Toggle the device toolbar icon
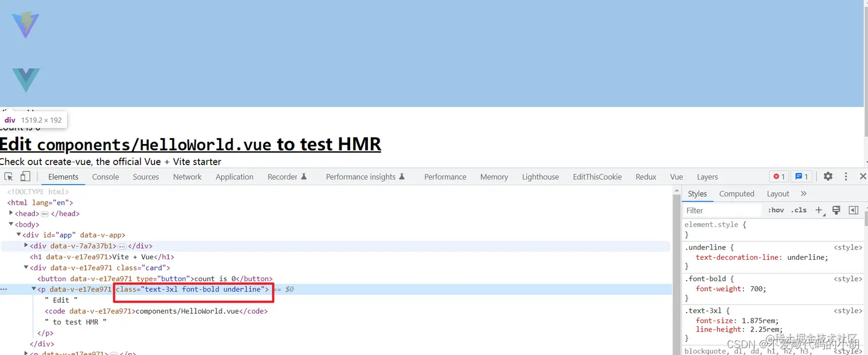868x355 pixels. coord(25,177)
